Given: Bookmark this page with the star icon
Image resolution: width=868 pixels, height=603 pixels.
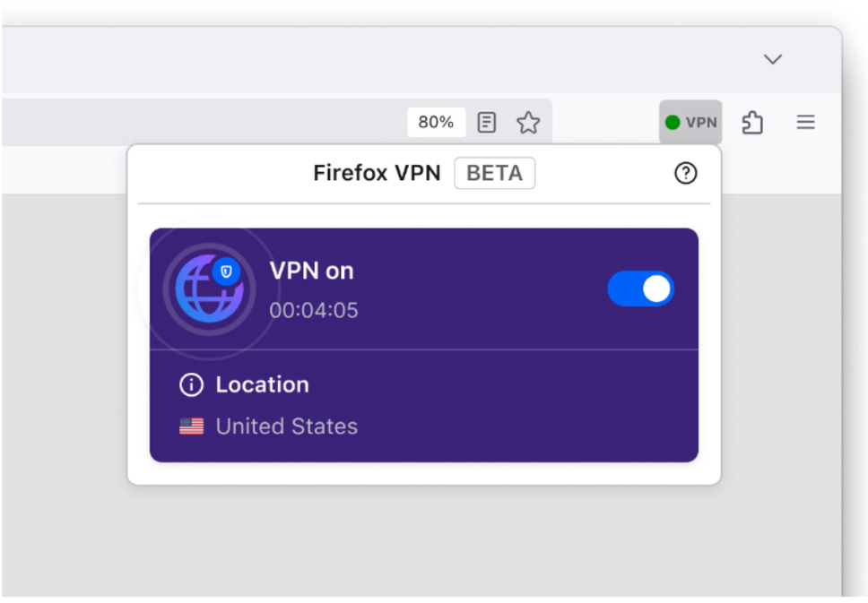Looking at the screenshot, I should pyautogui.click(x=528, y=123).
